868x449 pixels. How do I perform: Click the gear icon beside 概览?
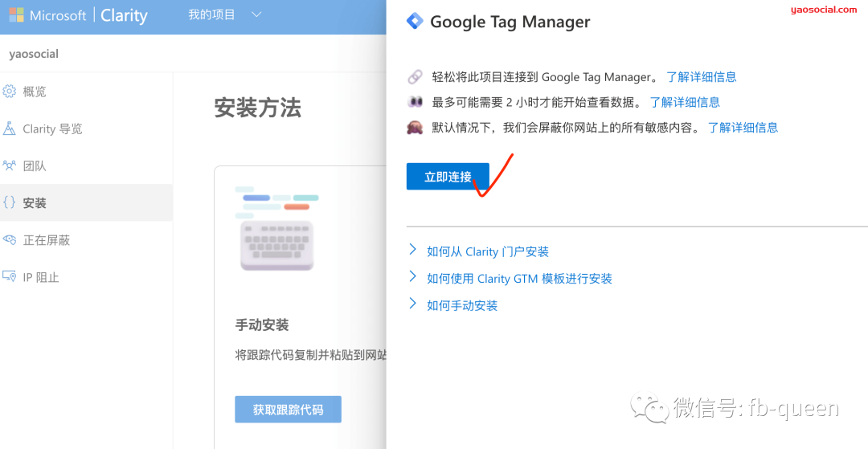click(x=10, y=92)
